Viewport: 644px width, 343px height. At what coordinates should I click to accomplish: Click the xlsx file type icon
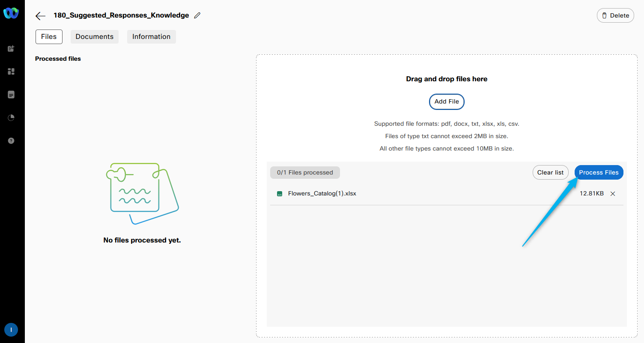point(280,194)
